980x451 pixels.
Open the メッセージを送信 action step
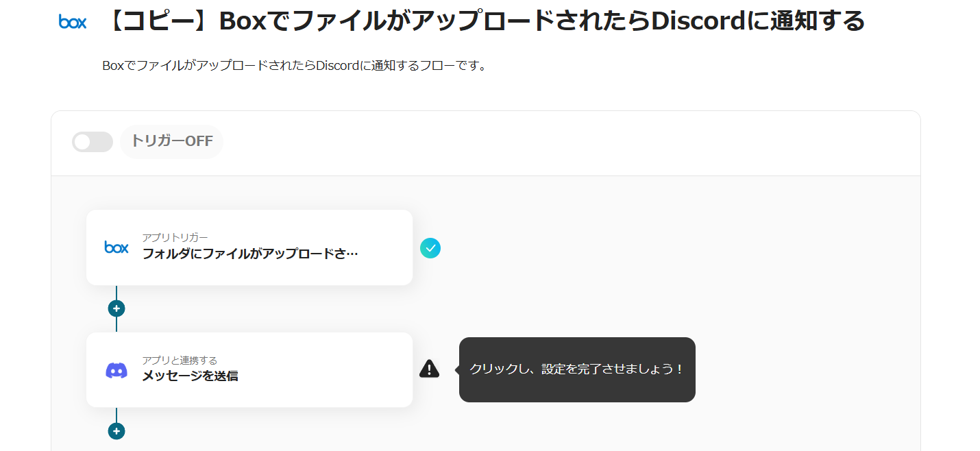click(190, 376)
